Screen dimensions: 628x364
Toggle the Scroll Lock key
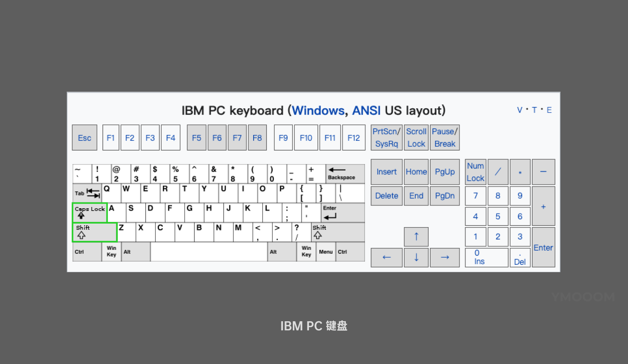416,138
